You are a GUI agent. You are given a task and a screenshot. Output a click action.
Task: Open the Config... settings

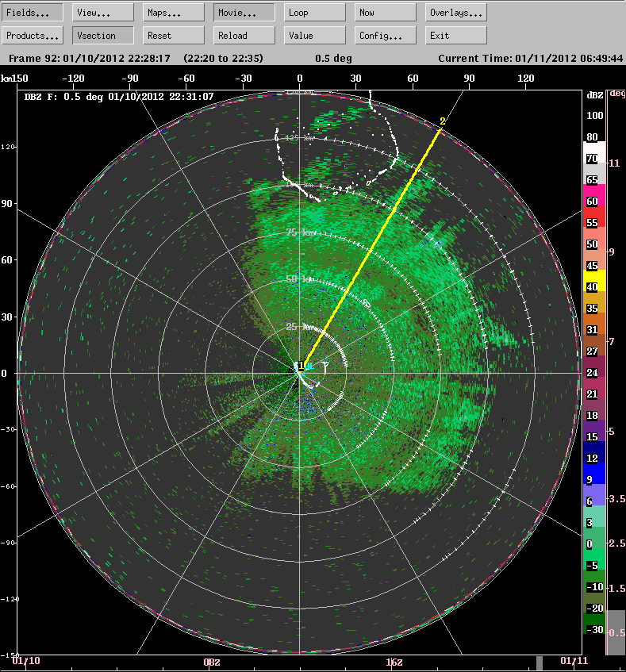point(385,35)
